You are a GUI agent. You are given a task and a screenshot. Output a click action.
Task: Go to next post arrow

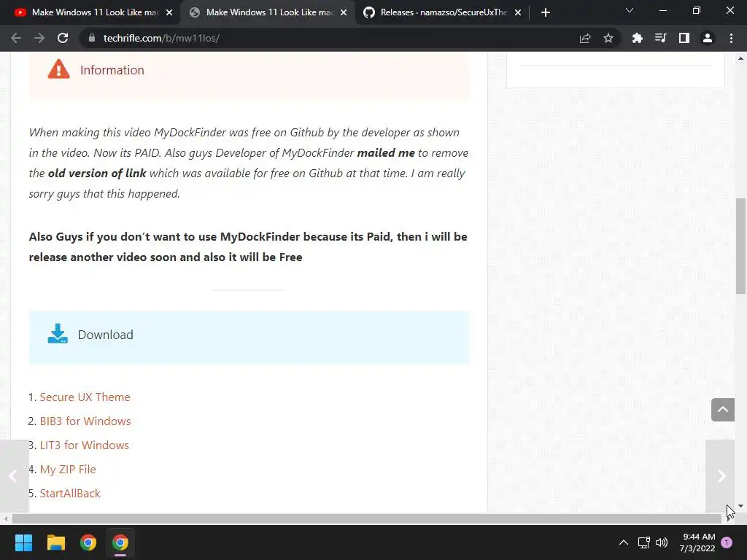coord(721,475)
